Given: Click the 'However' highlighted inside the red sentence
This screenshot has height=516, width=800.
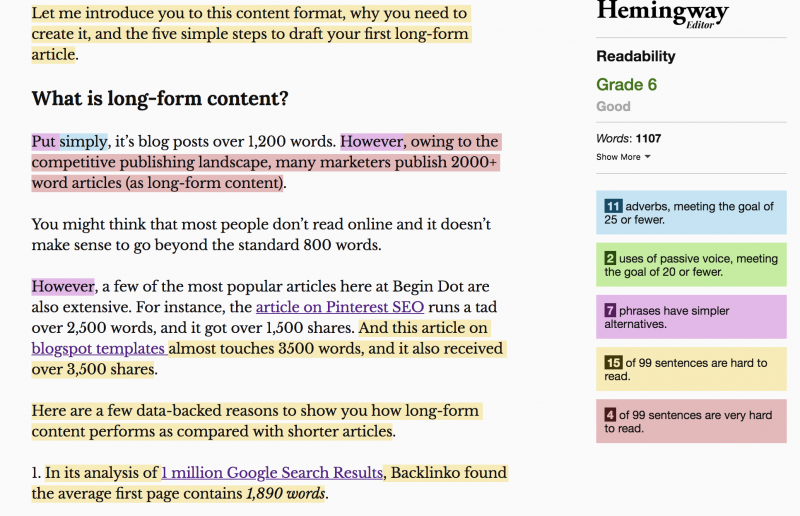Looking at the screenshot, I should tap(371, 141).
